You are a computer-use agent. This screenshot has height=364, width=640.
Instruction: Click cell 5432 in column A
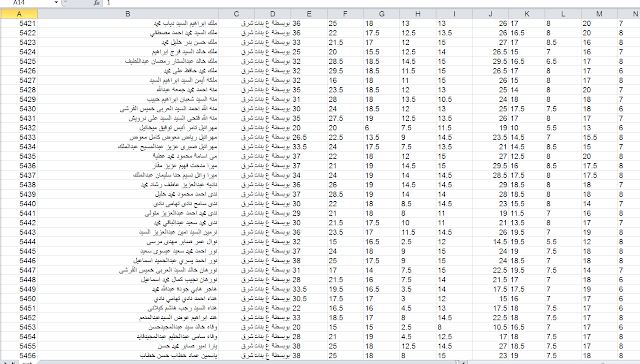[19, 128]
